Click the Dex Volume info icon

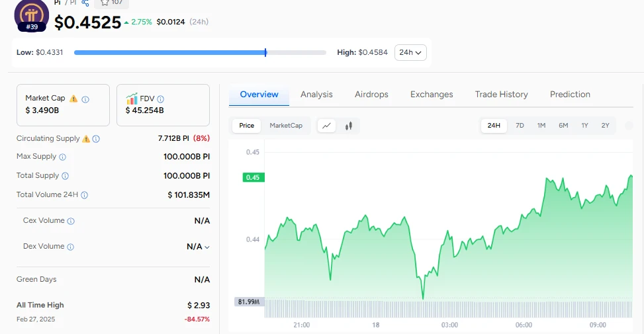[70, 247]
